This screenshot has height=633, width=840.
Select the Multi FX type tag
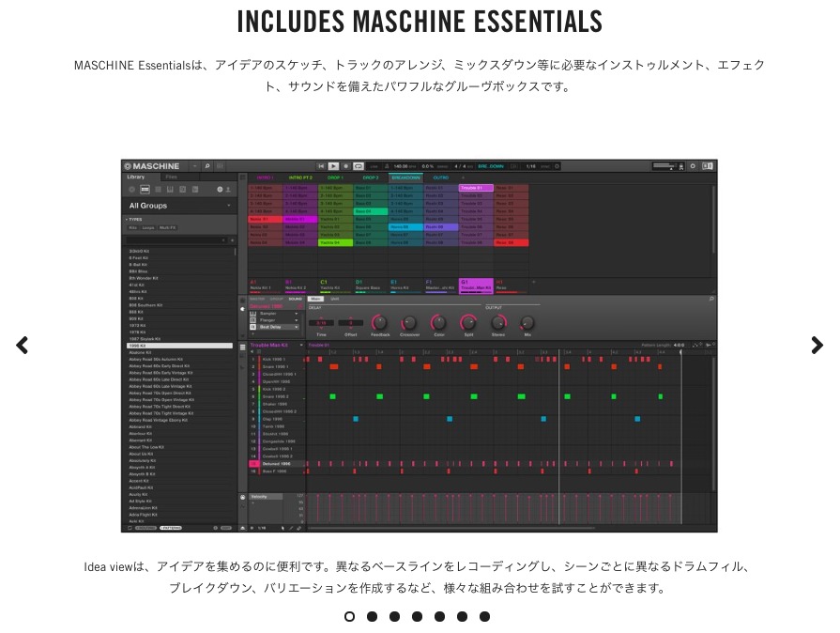[x=167, y=228]
